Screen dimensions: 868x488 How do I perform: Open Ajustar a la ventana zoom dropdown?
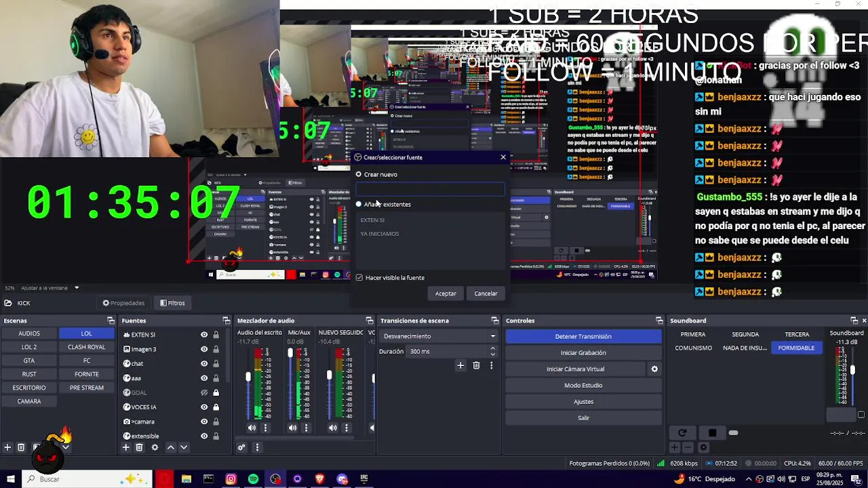click(x=77, y=288)
